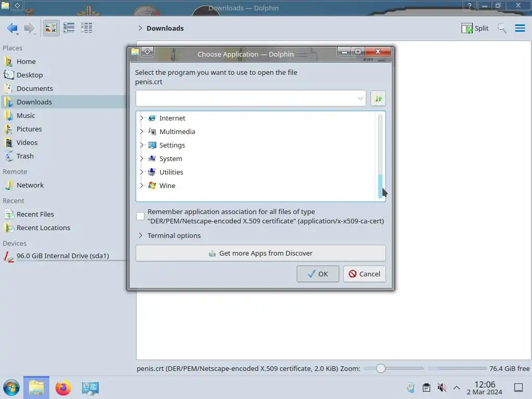Expand the System application category
The height and width of the screenshot is (399, 532).
141,159
